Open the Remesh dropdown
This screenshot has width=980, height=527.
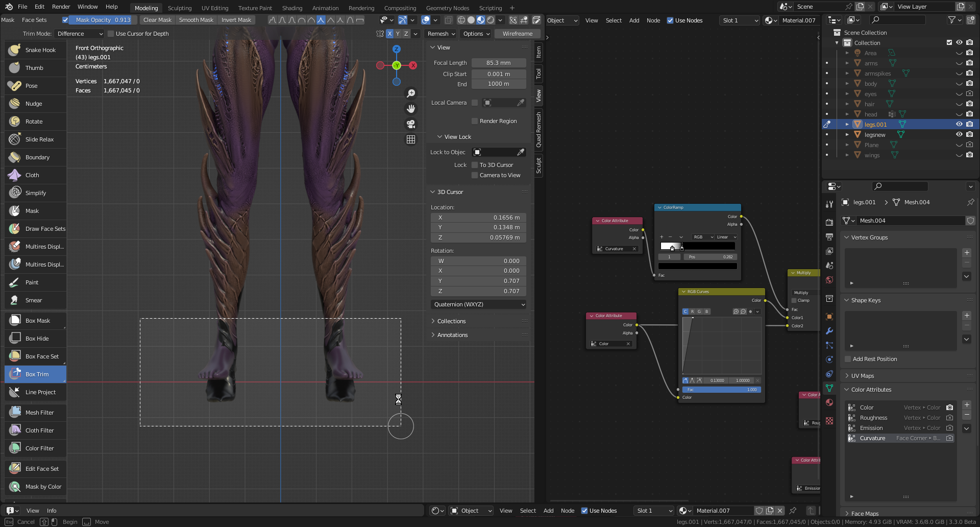[442, 34]
